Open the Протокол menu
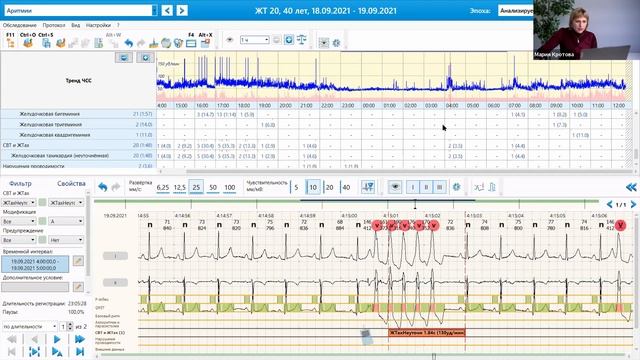The height and width of the screenshot is (360, 640). point(54,25)
